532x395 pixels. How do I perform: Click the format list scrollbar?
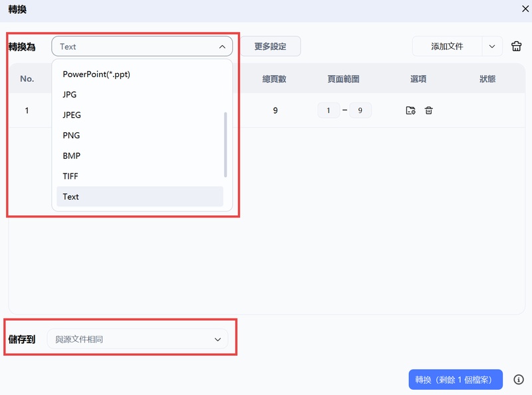(x=225, y=144)
